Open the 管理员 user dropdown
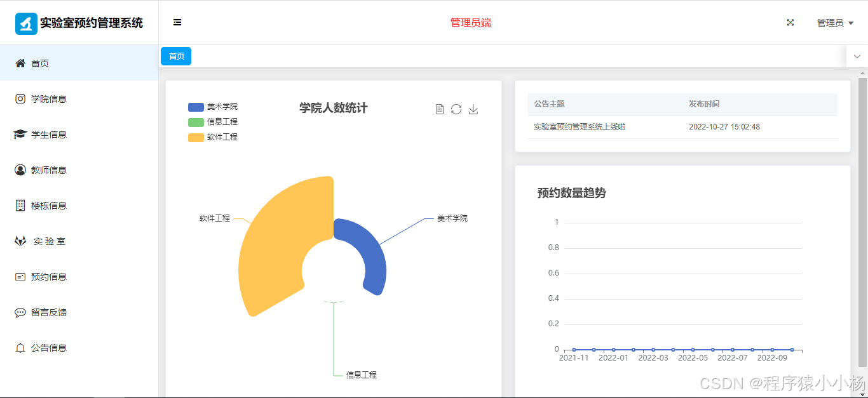Image resolution: width=868 pixels, height=398 pixels. point(835,23)
